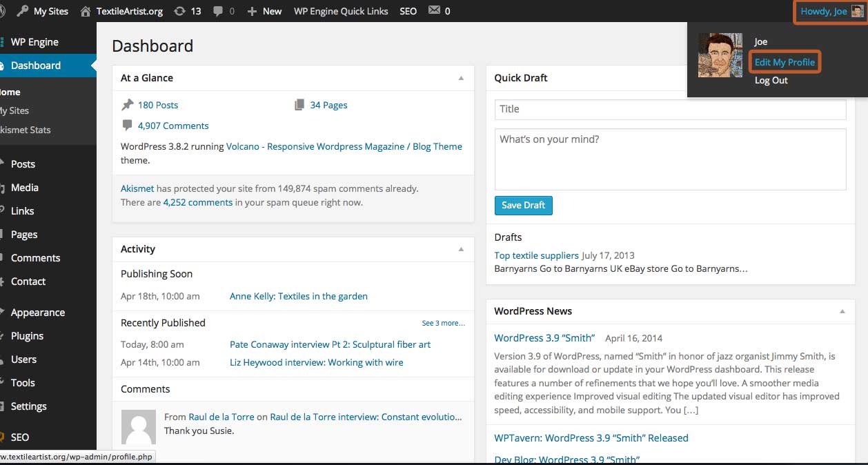Click See 3 more in Recently Published
This screenshot has width=868, height=465.
tap(444, 323)
